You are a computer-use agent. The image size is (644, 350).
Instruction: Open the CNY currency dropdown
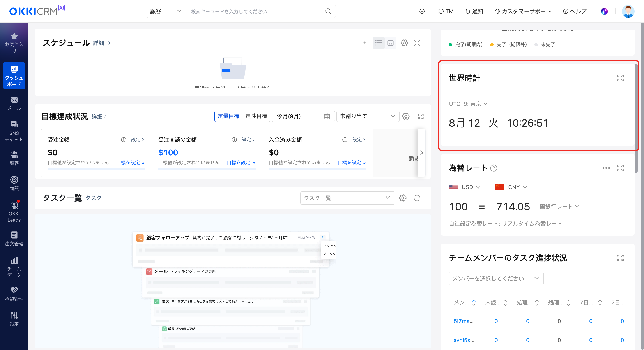pyautogui.click(x=511, y=187)
